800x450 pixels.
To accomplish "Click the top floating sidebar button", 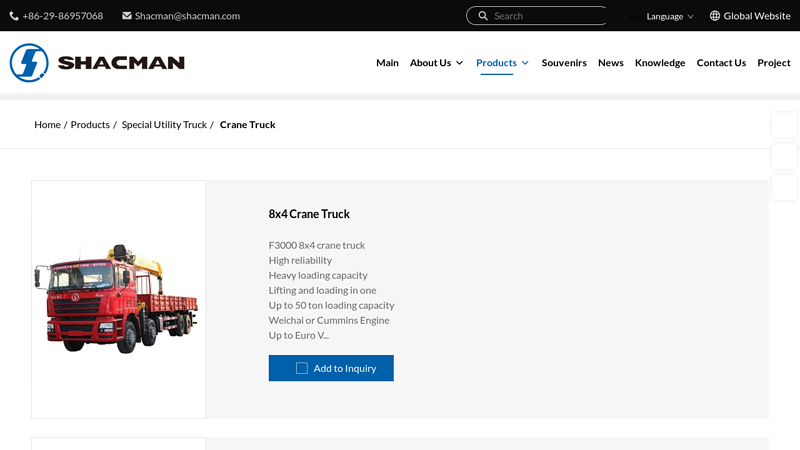I will pyautogui.click(x=784, y=125).
